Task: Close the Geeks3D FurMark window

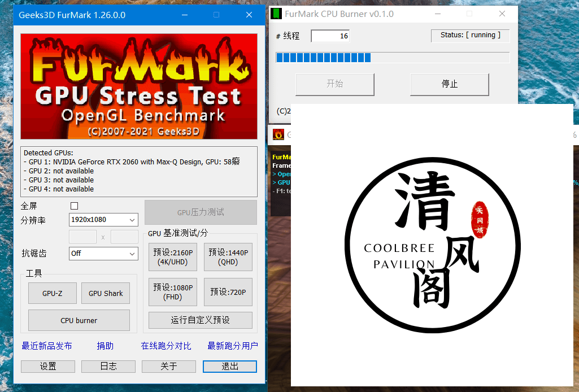Action: [x=249, y=15]
